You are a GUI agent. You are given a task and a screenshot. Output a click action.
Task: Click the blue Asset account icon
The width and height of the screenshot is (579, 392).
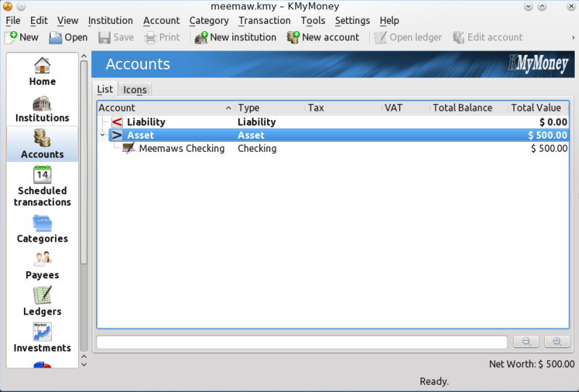click(117, 135)
